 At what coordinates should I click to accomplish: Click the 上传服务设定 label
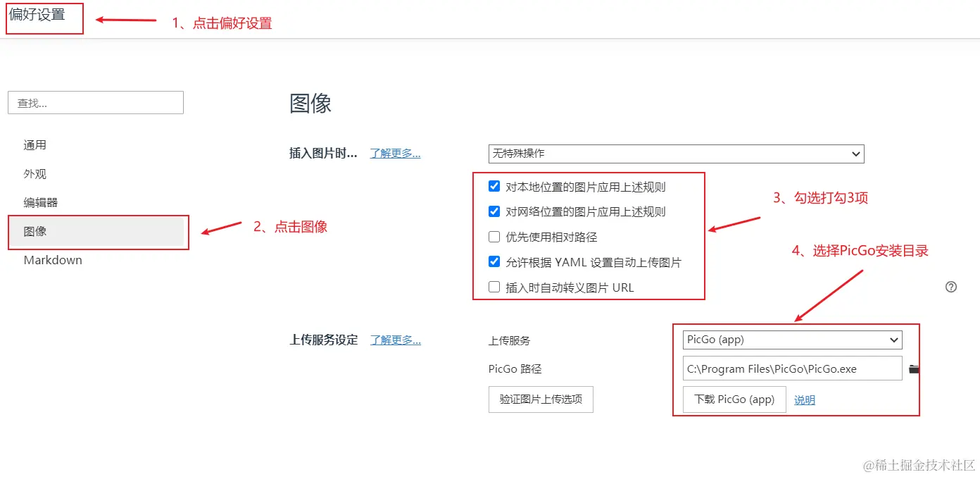point(324,340)
